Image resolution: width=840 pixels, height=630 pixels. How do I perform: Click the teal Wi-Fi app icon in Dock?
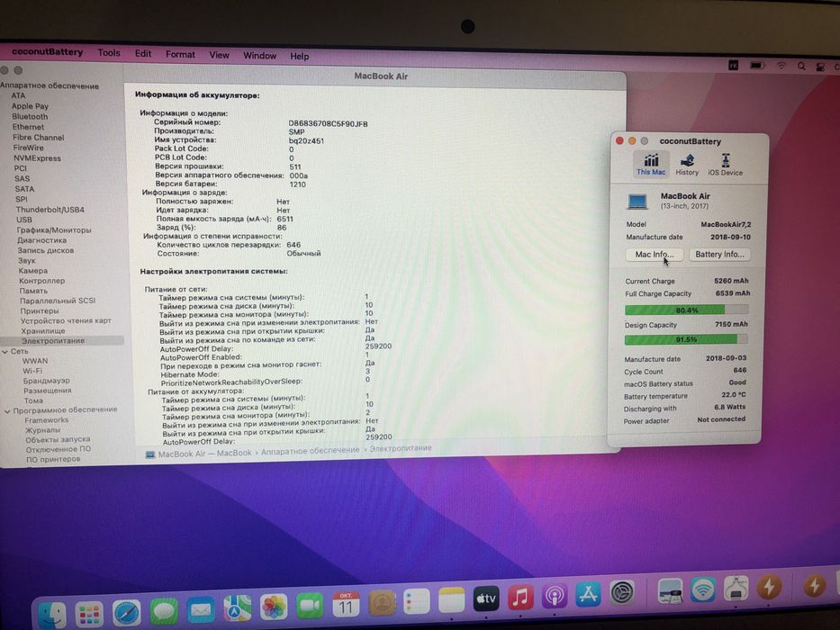tap(702, 589)
